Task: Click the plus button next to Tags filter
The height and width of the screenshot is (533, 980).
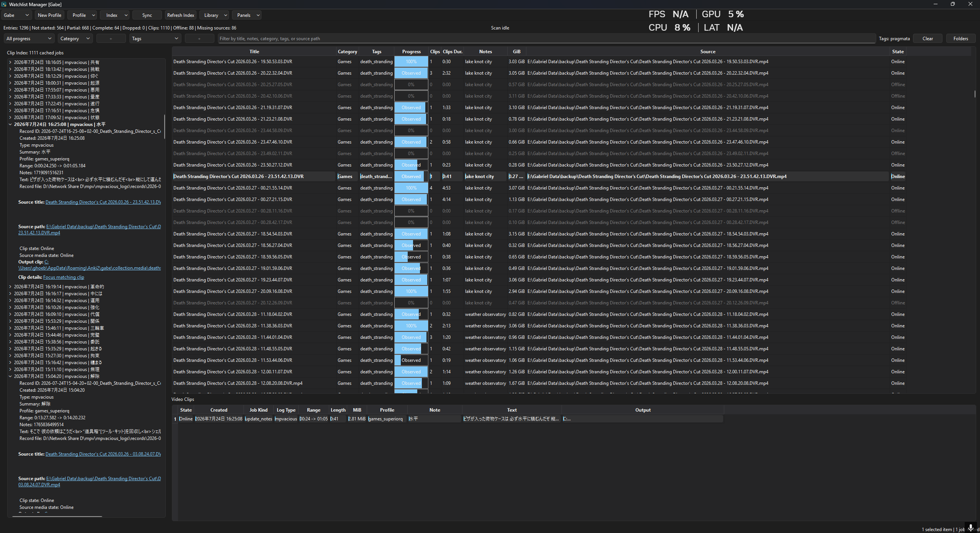Action: pos(199,39)
